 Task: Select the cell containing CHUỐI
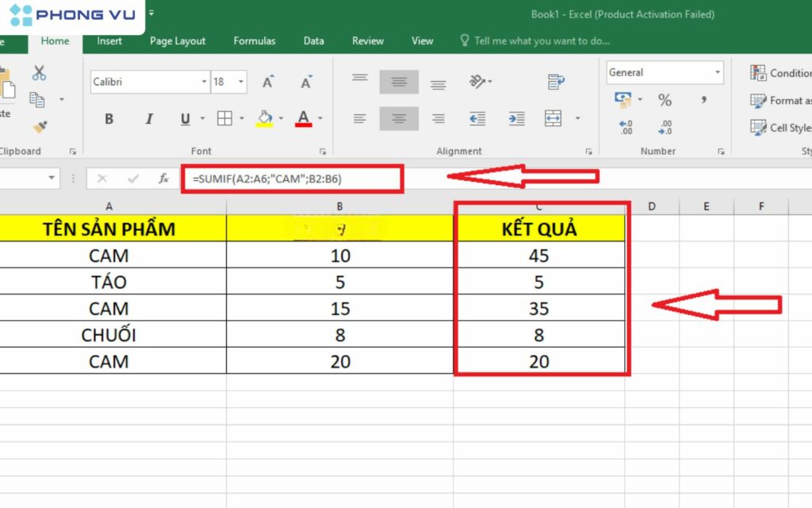[109, 335]
